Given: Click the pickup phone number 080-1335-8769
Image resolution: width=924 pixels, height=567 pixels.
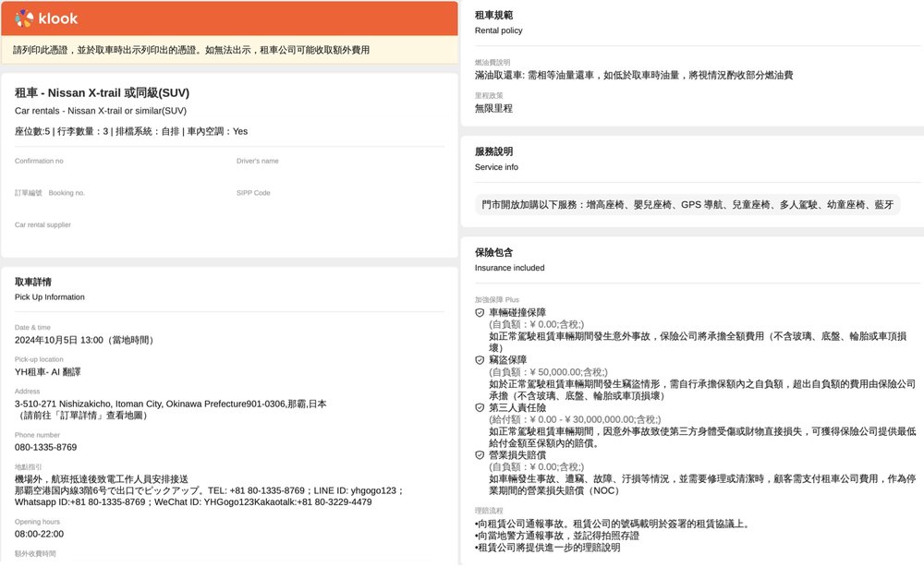Looking at the screenshot, I should 45,447.
